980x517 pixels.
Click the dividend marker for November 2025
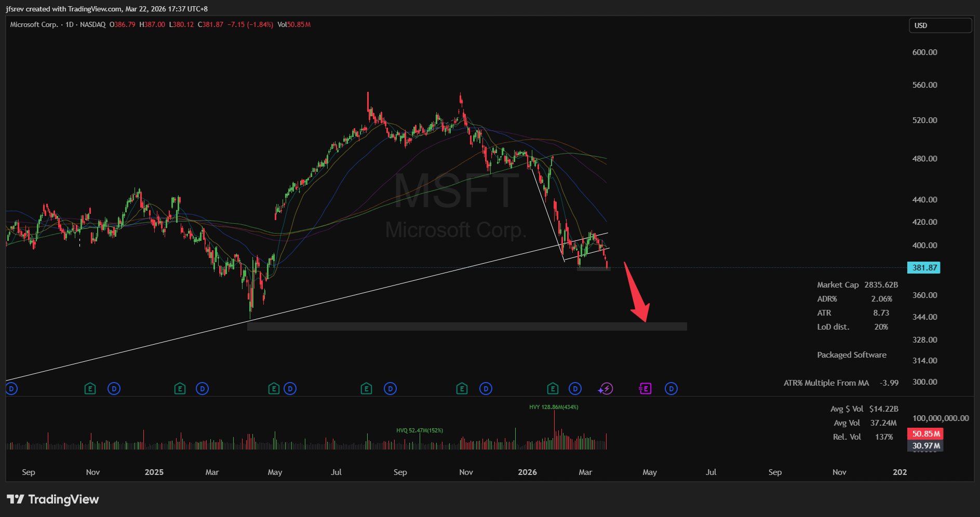point(486,388)
